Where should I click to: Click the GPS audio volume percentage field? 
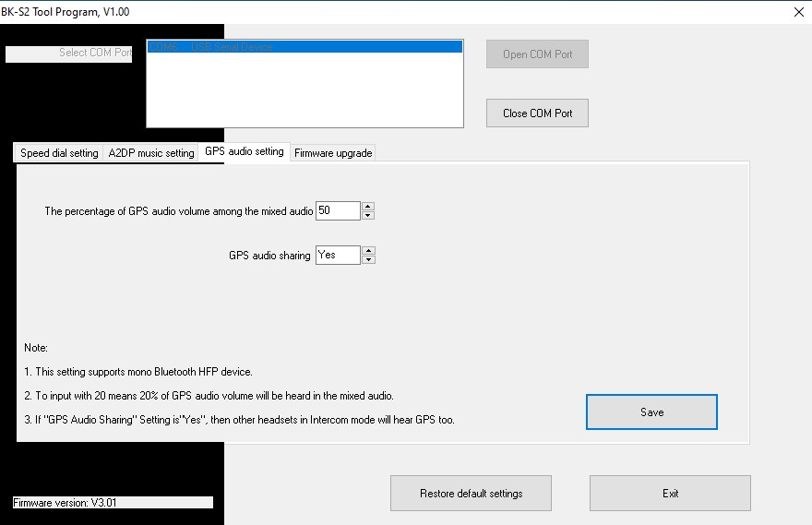[x=337, y=211]
